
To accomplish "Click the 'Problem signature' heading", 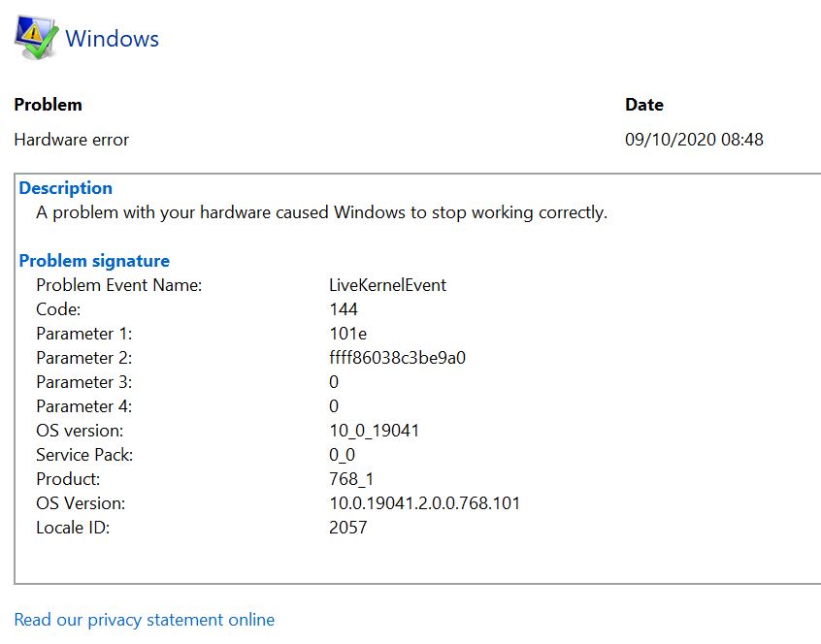I will point(94,261).
